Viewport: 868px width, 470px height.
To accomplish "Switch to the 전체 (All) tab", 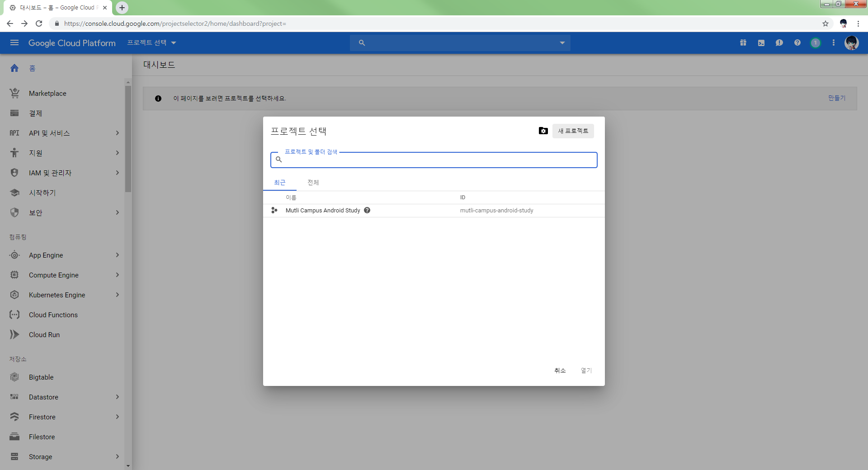I will [313, 183].
